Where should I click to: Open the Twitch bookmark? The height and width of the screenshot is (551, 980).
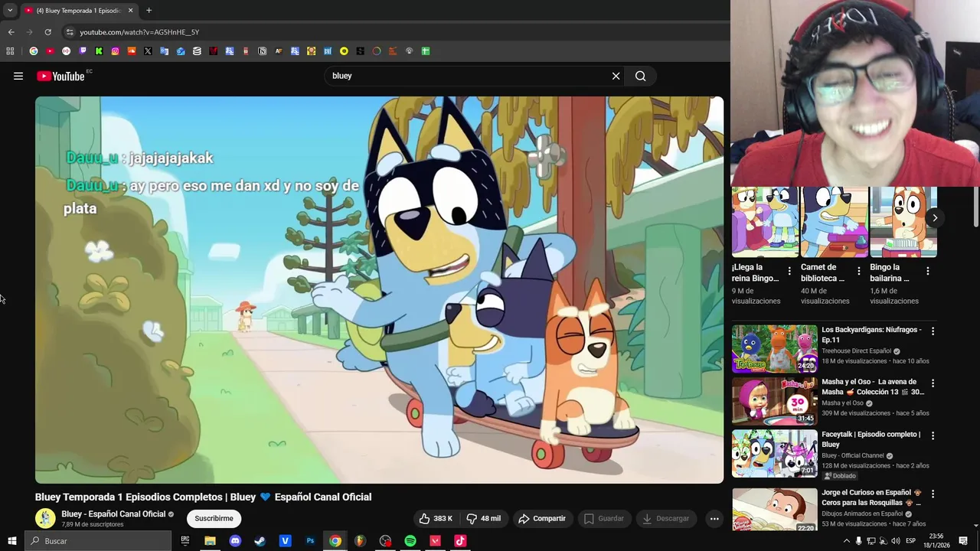pos(83,51)
